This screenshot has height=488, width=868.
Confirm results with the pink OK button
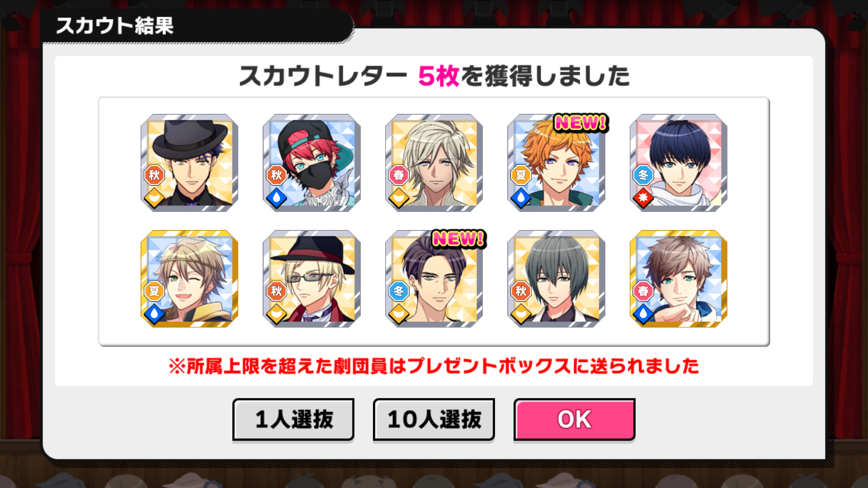click(575, 419)
